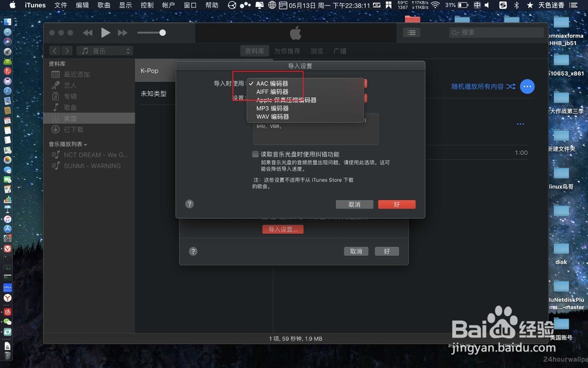Click the 导入设置... button
The width and height of the screenshot is (588, 368).
283,230
